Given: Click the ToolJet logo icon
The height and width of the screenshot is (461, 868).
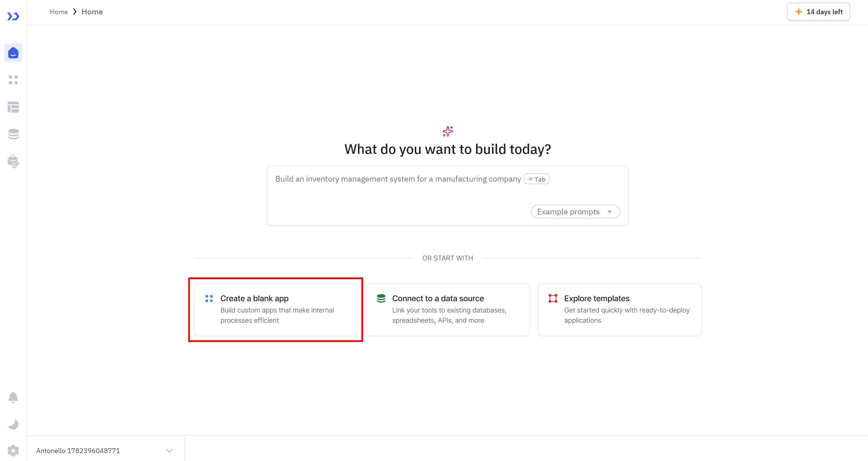Looking at the screenshot, I should tap(13, 16).
